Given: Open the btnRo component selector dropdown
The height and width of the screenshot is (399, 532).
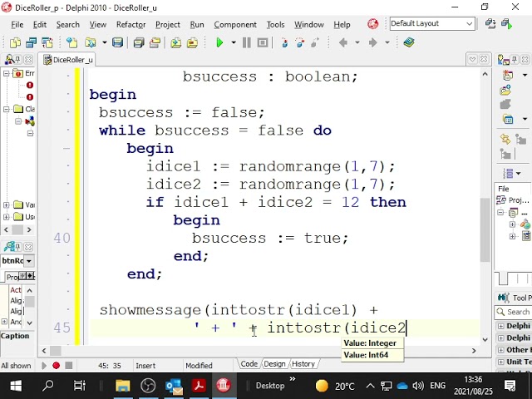Looking at the screenshot, I should (29, 261).
